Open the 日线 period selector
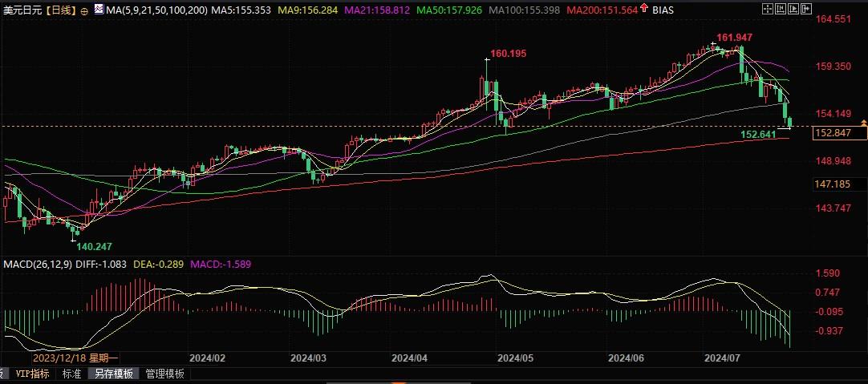This screenshot has width=868, height=384. coord(60,10)
